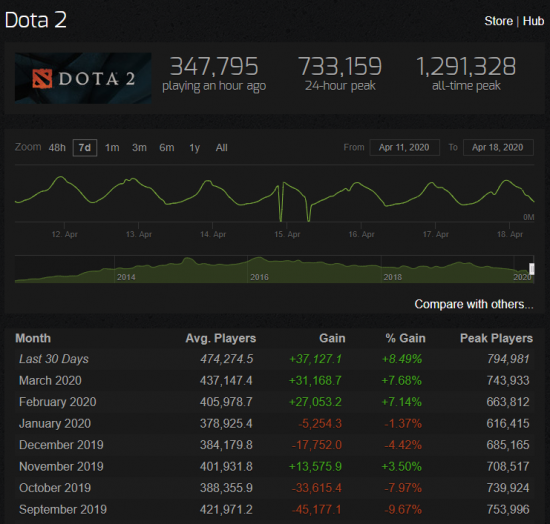Open the Dota 2 logo banner image
Image resolution: width=550 pixels, height=524 pixels.
pos(83,78)
